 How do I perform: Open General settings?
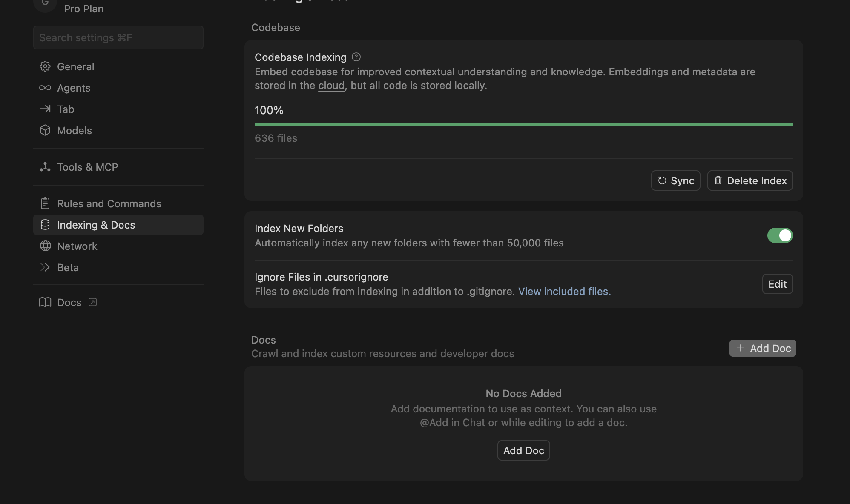click(x=118, y=66)
